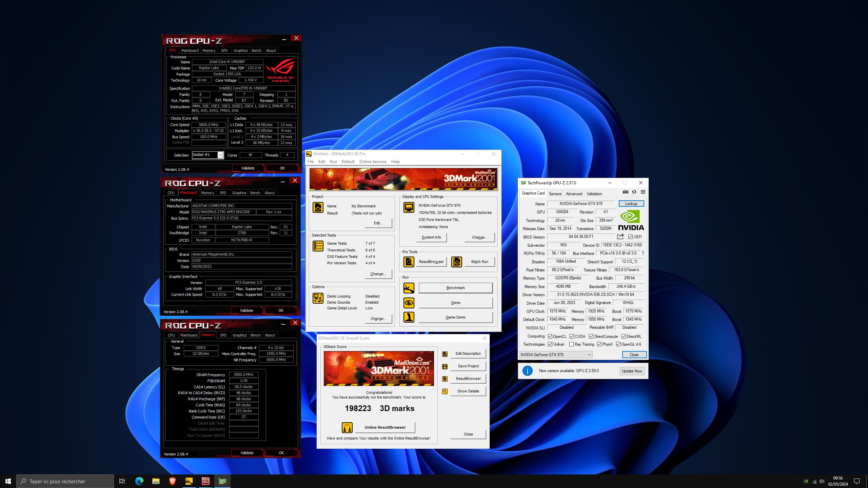This screenshot has height=488, width=868.
Task: Toggle the UEFI checkbox in GPU-Z
Action: (630, 237)
